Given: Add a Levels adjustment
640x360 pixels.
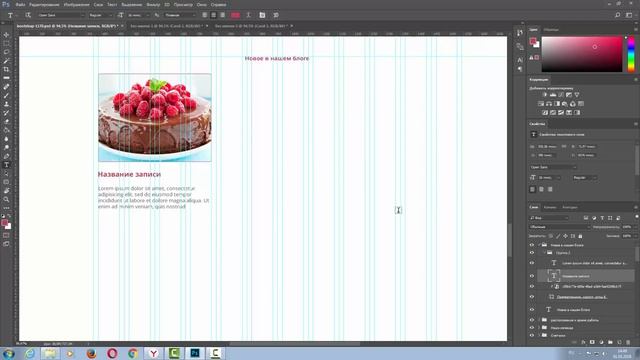Looking at the screenshot, I should 553,95.
